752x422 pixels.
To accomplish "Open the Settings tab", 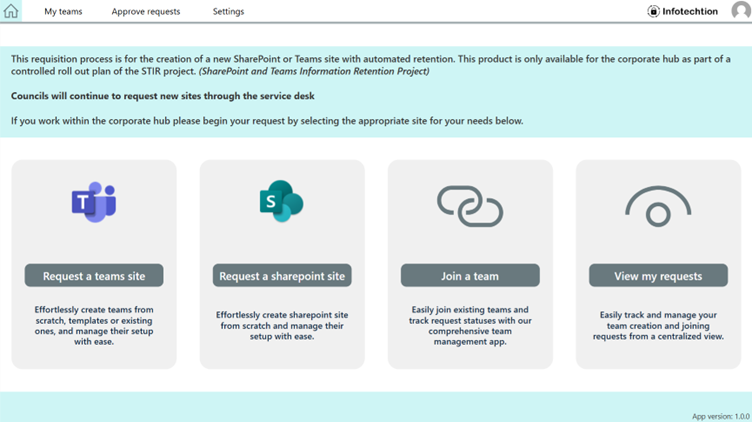I will point(228,12).
